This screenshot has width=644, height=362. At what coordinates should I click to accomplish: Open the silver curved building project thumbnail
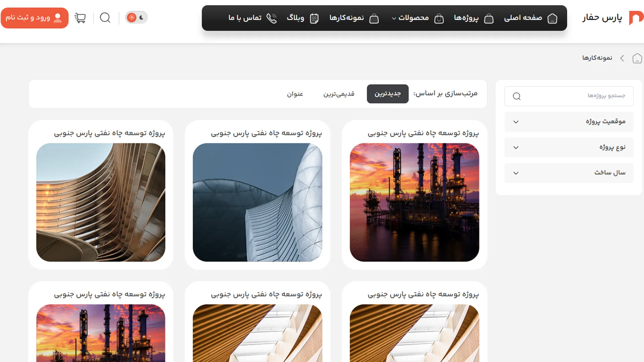[257, 202]
